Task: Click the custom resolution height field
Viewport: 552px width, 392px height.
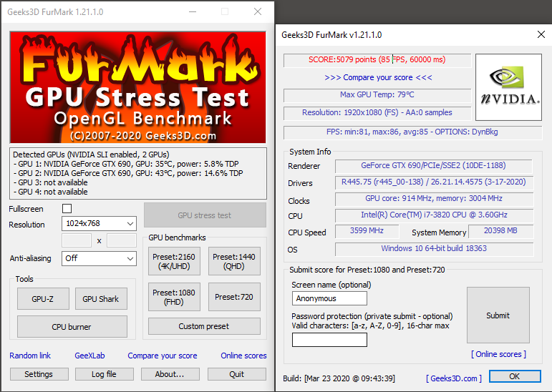Action: (x=122, y=240)
